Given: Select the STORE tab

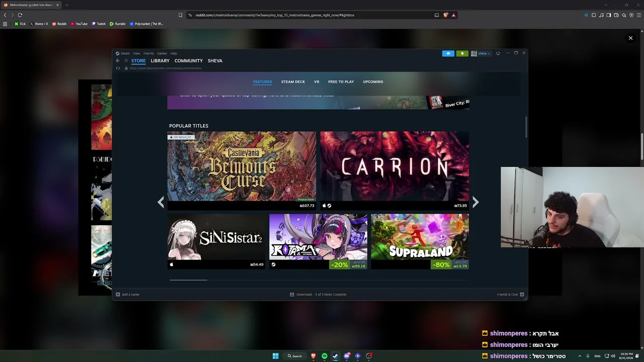Looking at the screenshot, I should point(138,61).
